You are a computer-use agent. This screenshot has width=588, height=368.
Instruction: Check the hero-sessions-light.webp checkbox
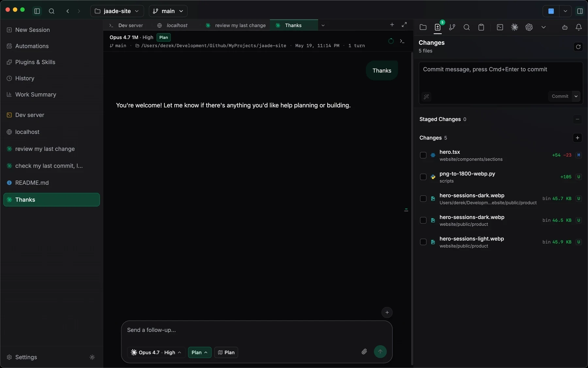(x=423, y=242)
